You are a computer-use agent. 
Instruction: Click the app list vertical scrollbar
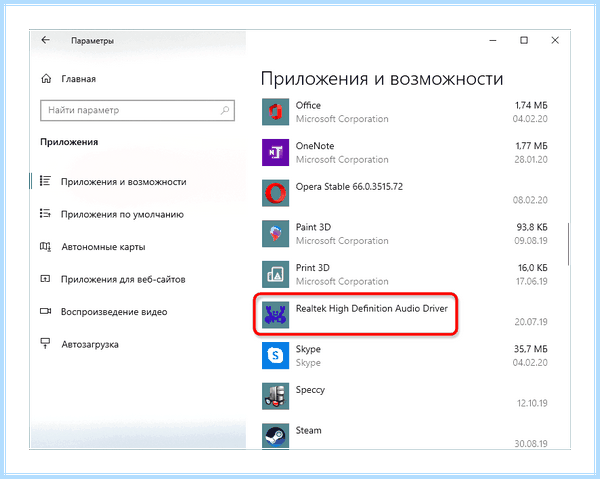coord(568,244)
